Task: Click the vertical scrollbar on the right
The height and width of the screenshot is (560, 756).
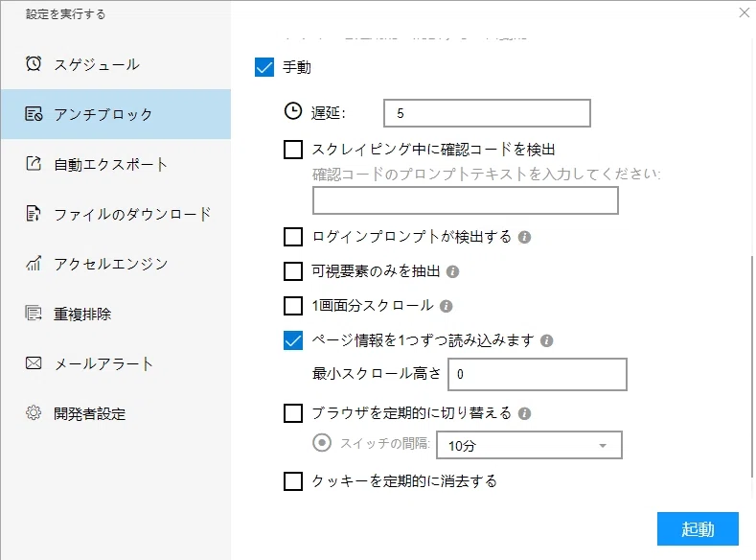Action: pyautogui.click(x=752, y=366)
